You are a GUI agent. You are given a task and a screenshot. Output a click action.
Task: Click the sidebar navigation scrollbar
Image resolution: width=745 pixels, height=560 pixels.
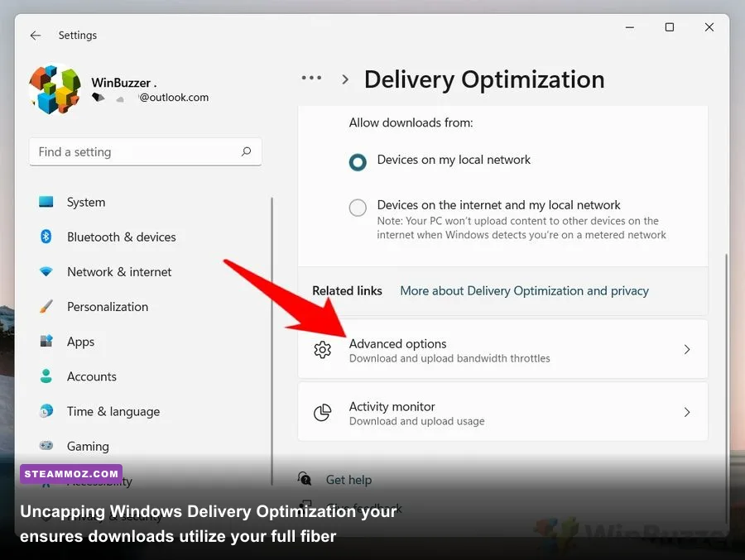point(272,341)
